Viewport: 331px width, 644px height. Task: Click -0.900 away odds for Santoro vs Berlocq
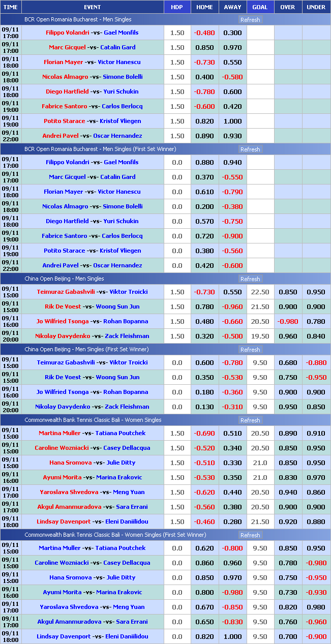(232, 236)
